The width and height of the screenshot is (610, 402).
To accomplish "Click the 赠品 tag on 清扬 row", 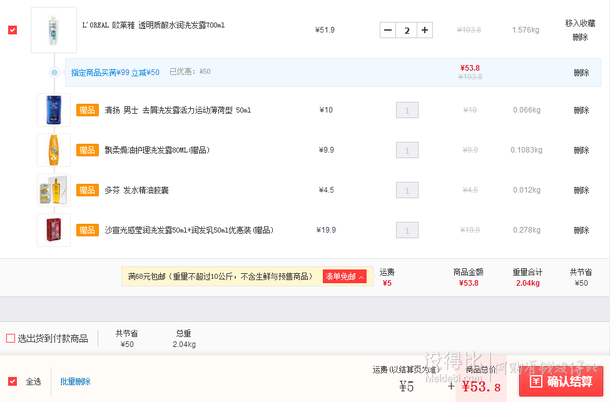I will point(87,110).
